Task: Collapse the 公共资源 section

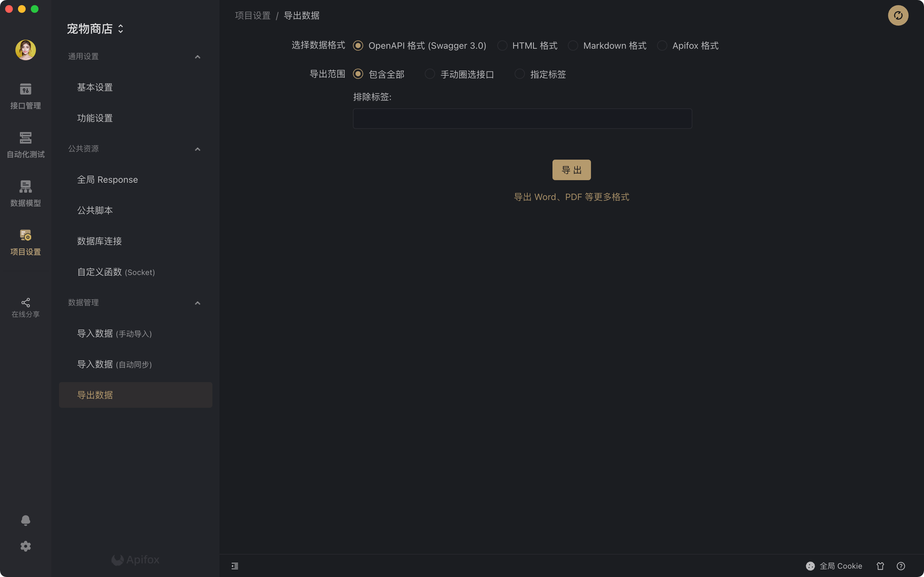Action: [197, 149]
